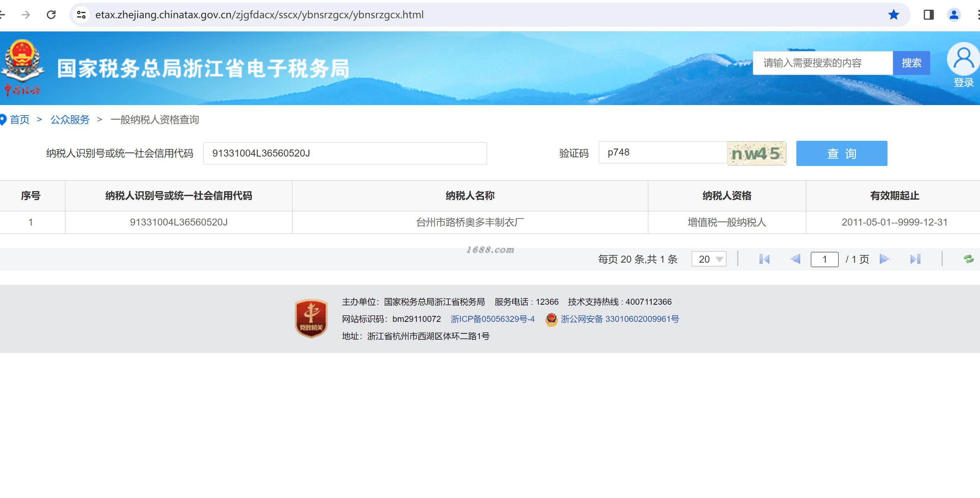980x498 pixels.
Task: Click the browser reload page icon
Action: click(51, 15)
